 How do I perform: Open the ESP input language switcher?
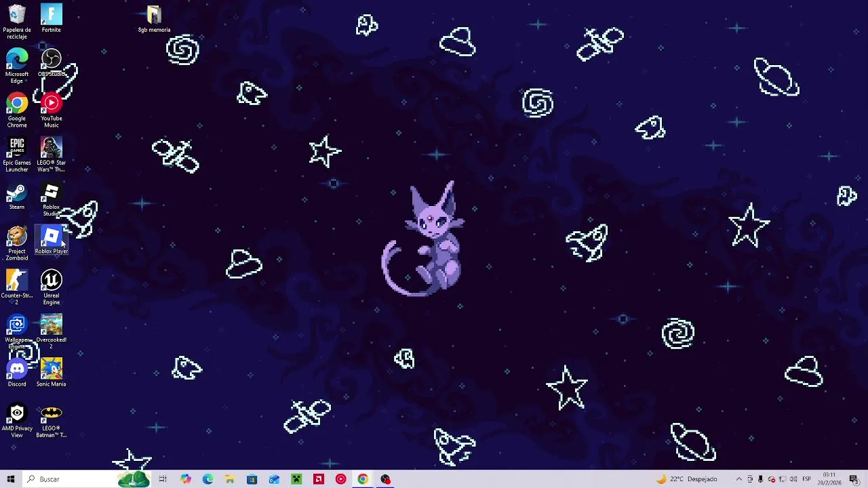pyautogui.click(x=807, y=479)
